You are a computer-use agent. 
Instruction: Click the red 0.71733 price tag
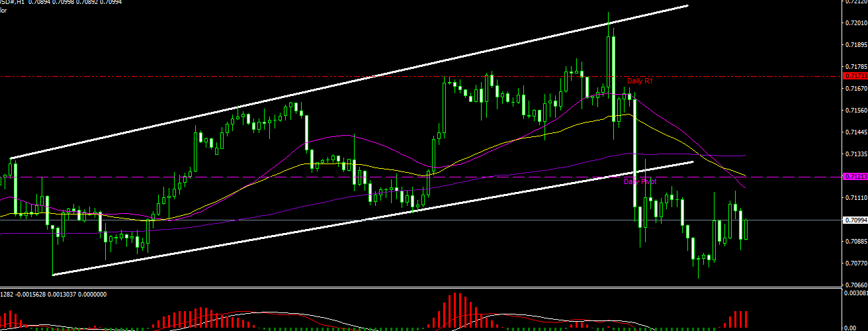[856, 77]
